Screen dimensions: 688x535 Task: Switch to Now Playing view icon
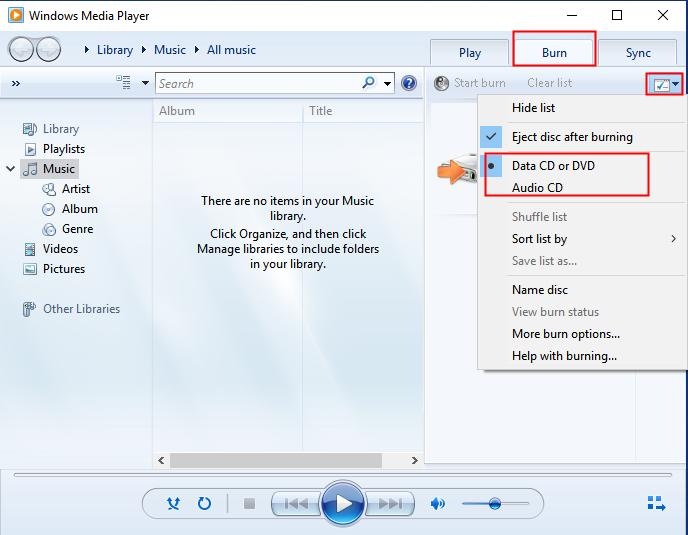click(656, 503)
